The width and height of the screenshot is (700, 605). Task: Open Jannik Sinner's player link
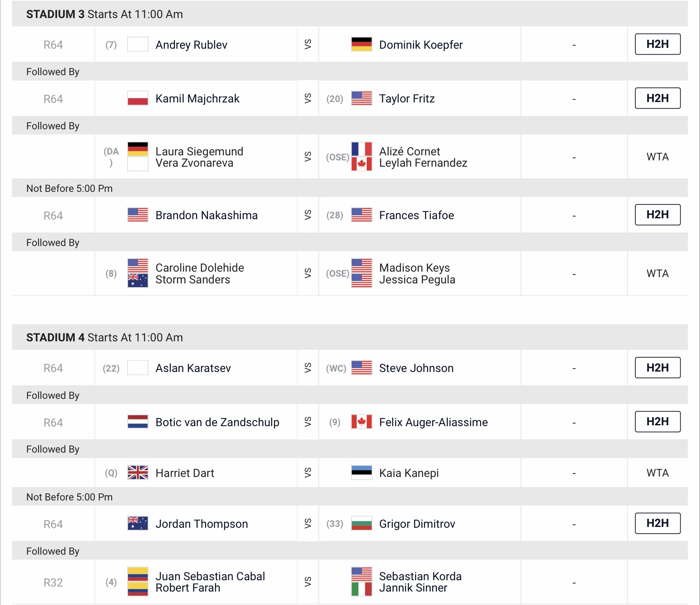[413, 588]
